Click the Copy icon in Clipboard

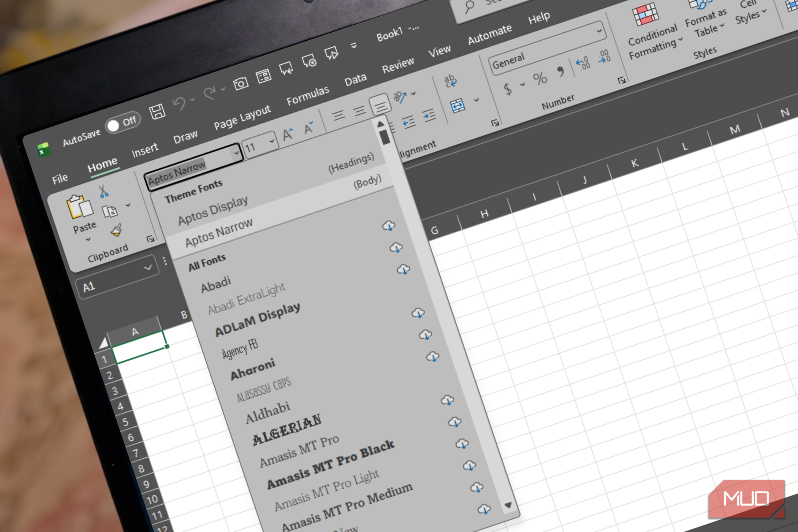(x=110, y=211)
